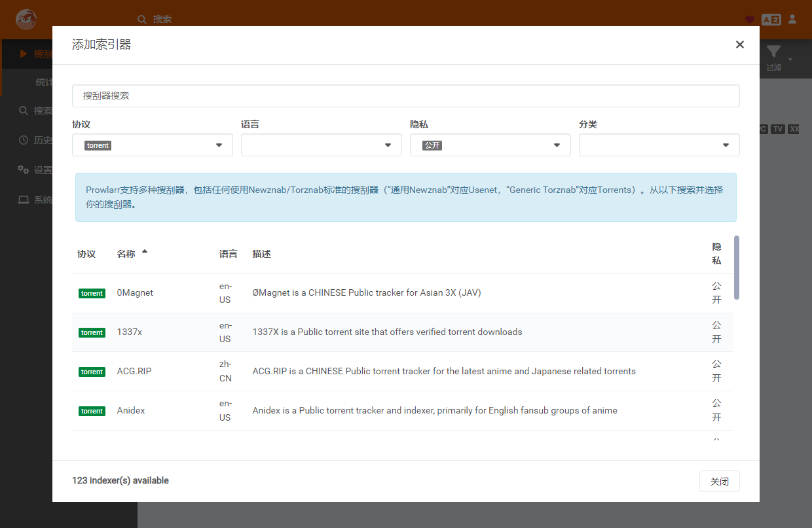This screenshot has width=812, height=528.
Task: Expand the category filter dropdown
Action: [x=659, y=145]
